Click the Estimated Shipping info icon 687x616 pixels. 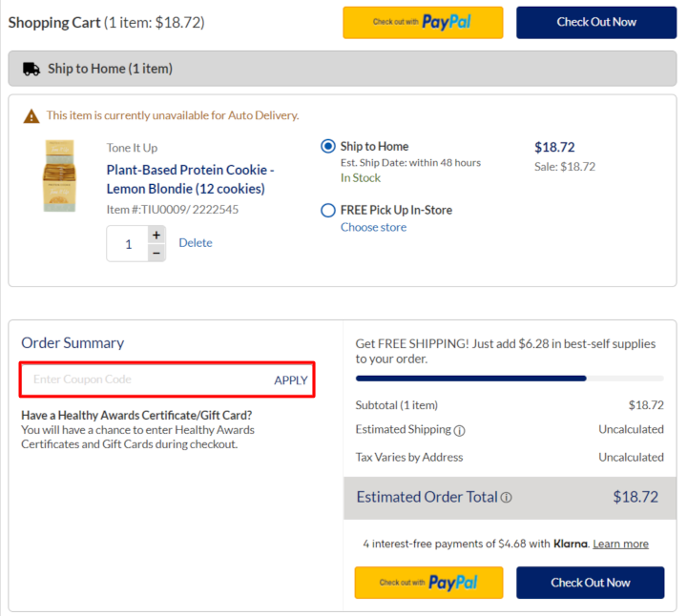click(459, 430)
